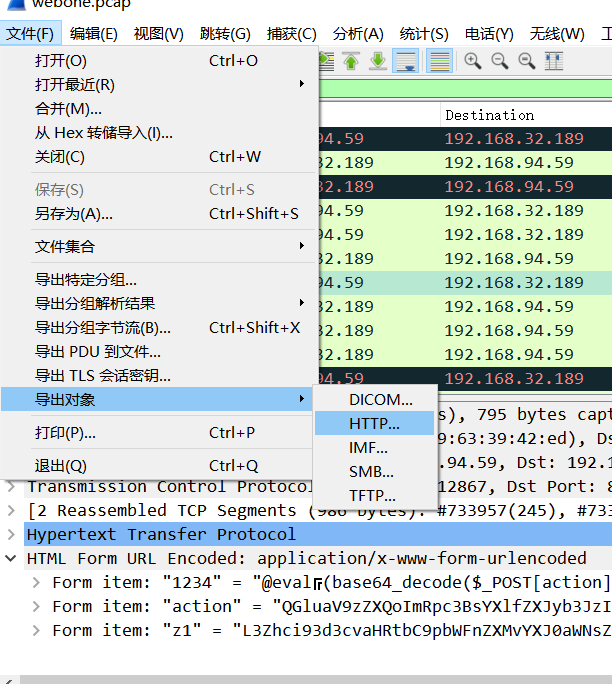This screenshot has width=612, height=684.
Task: Click the zoom in magnifier icon
Action: (472, 61)
